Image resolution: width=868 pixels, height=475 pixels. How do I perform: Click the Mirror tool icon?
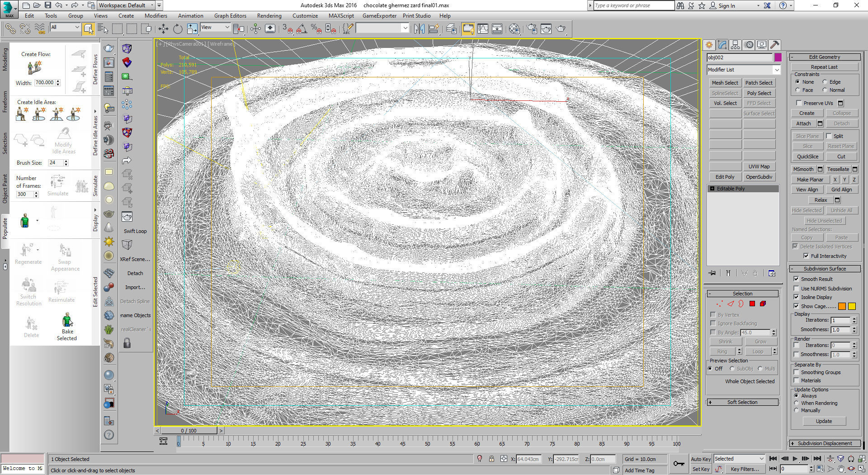[419, 29]
